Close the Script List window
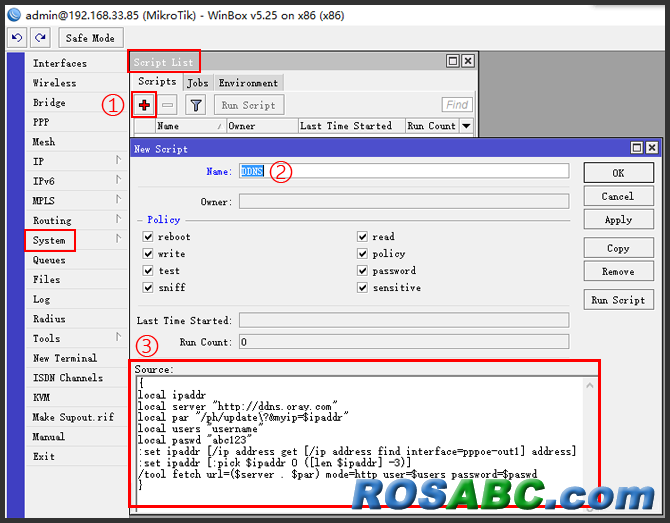Viewport: 670px width, 523px height. (468, 61)
